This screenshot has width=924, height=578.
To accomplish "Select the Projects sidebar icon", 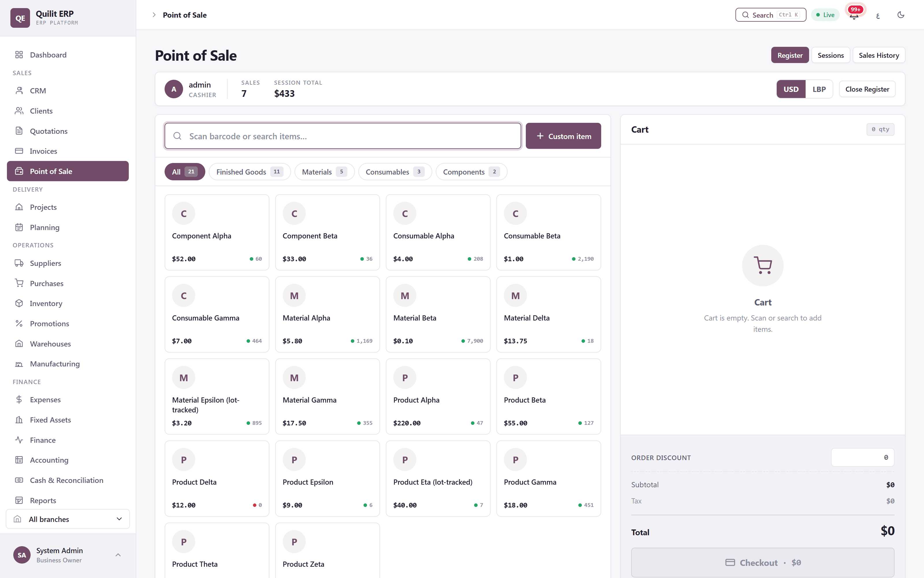I will 19,207.
